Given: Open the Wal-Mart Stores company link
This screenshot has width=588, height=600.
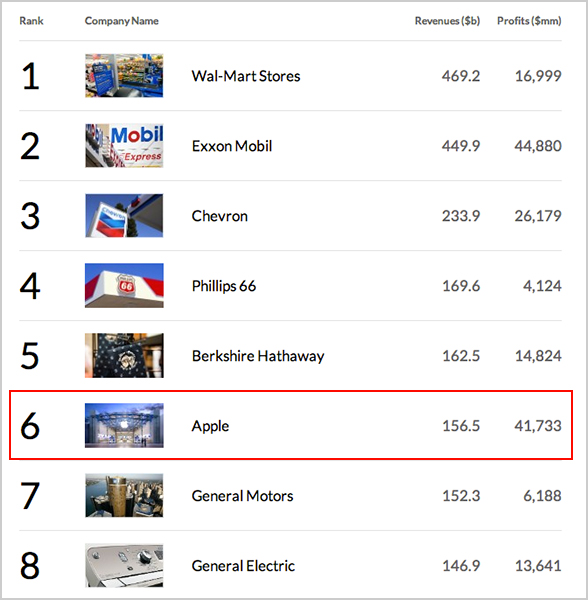Looking at the screenshot, I should pos(246,76).
